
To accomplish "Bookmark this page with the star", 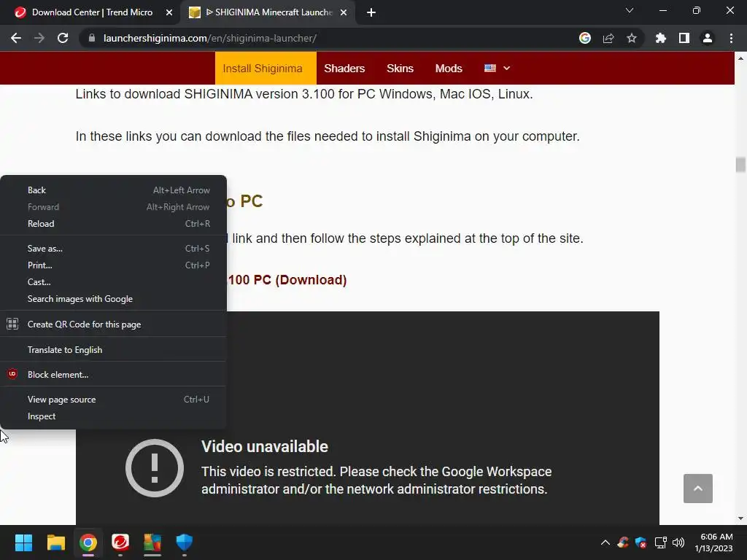I will [632, 38].
